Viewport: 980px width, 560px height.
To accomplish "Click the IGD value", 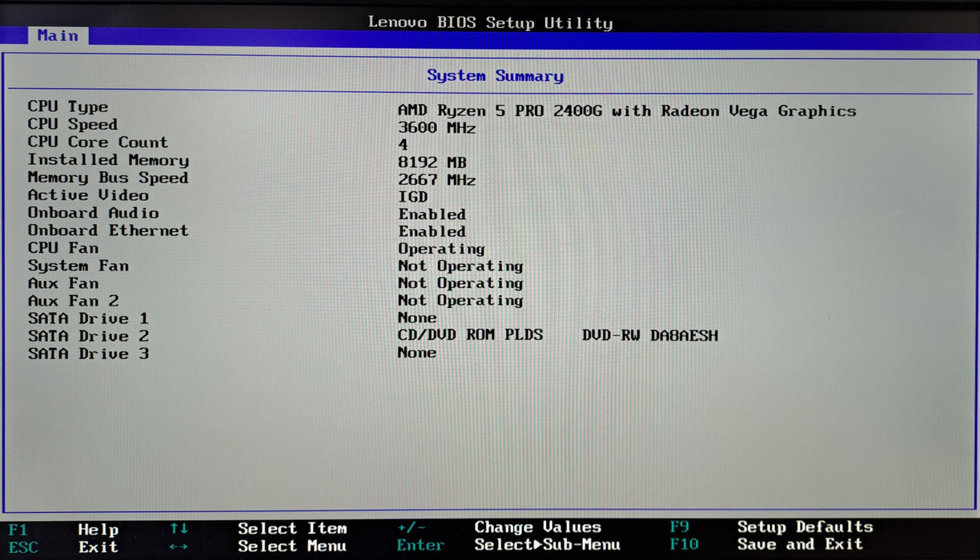I will pyautogui.click(x=413, y=197).
